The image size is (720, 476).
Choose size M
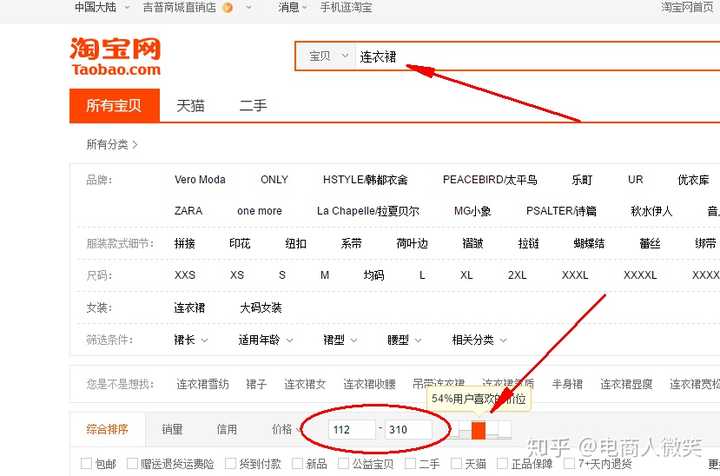click(325, 275)
